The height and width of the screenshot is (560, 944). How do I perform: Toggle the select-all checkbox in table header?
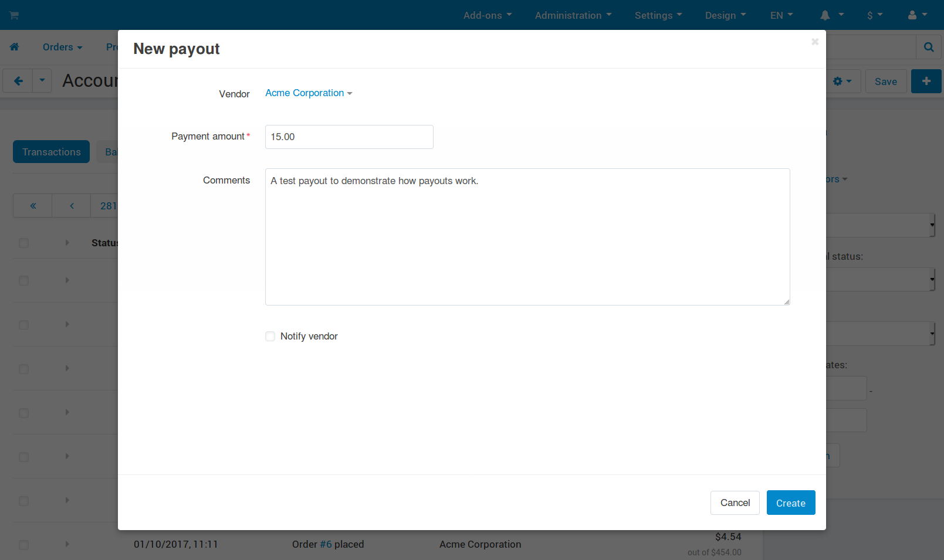(x=23, y=243)
